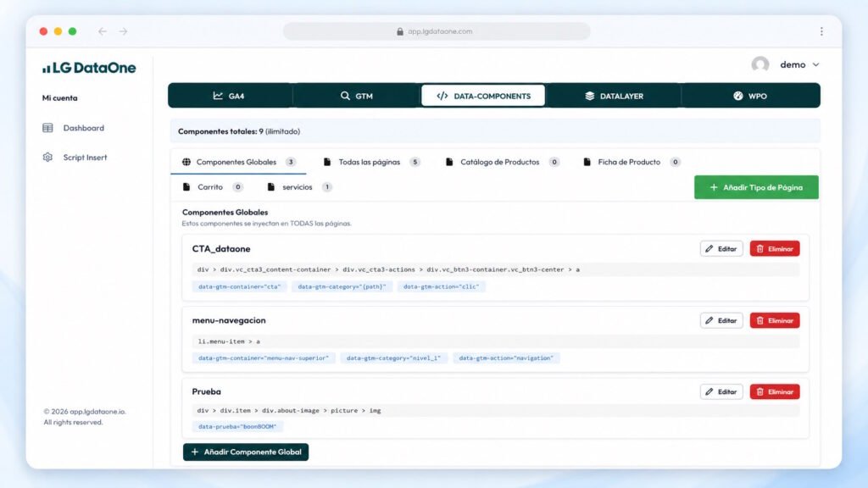
Task: Click the Componentes totales: 9 text
Action: [x=220, y=131]
